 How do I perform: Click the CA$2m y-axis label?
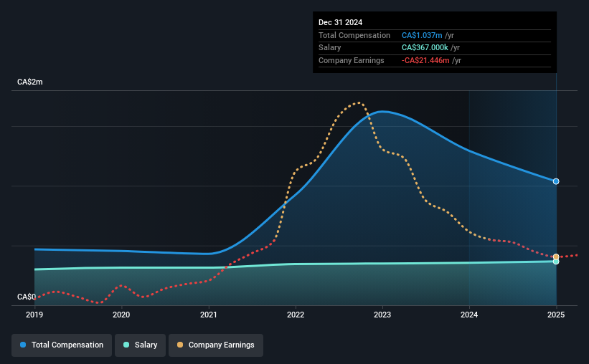pyautogui.click(x=30, y=82)
